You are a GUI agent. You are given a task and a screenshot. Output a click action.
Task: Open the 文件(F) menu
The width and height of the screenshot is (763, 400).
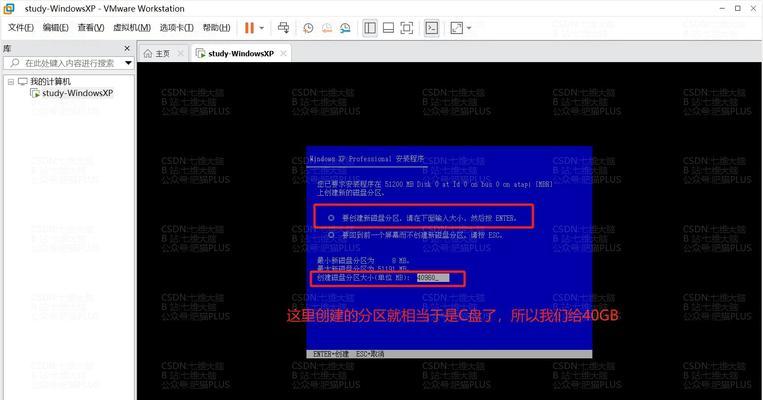coord(20,28)
